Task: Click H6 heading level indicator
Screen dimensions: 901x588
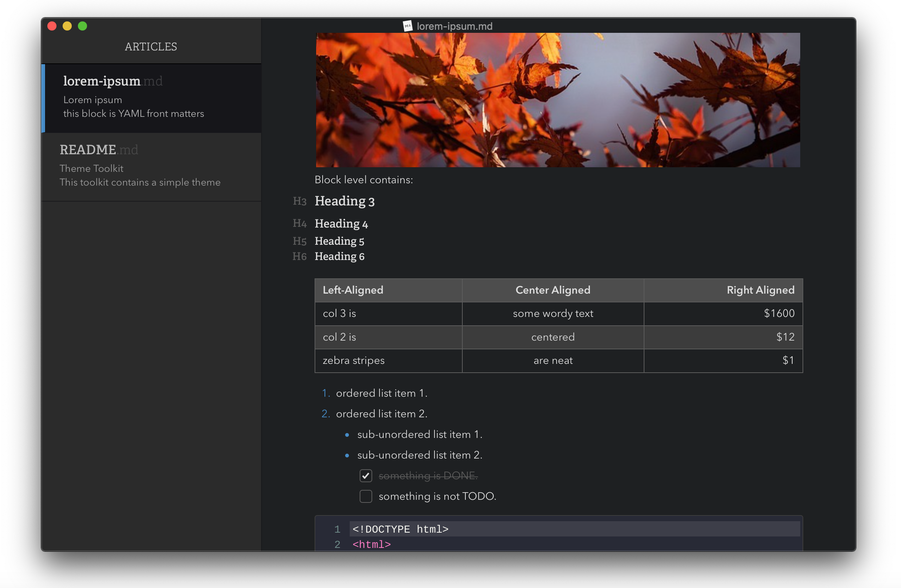Action: (x=299, y=256)
